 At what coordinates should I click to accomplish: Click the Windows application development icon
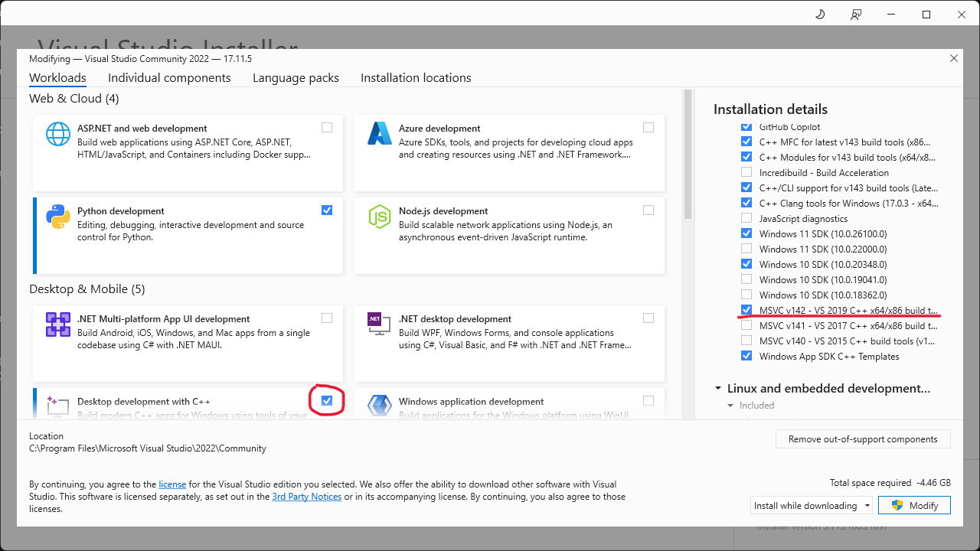pyautogui.click(x=380, y=406)
